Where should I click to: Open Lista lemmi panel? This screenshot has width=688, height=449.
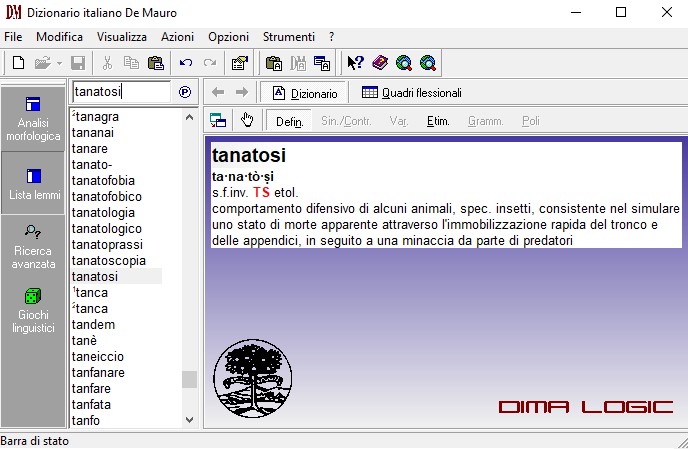(33, 183)
